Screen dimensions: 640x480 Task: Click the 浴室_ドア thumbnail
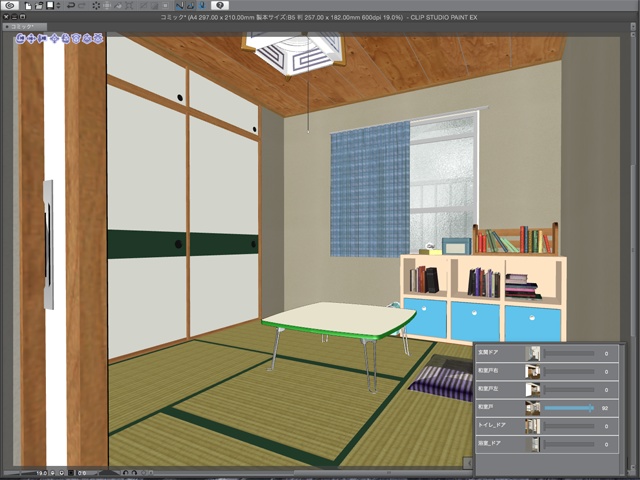[532, 444]
